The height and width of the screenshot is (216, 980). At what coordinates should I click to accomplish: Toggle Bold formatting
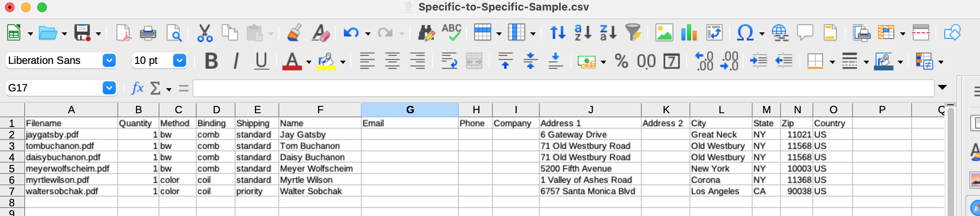coord(211,61)
